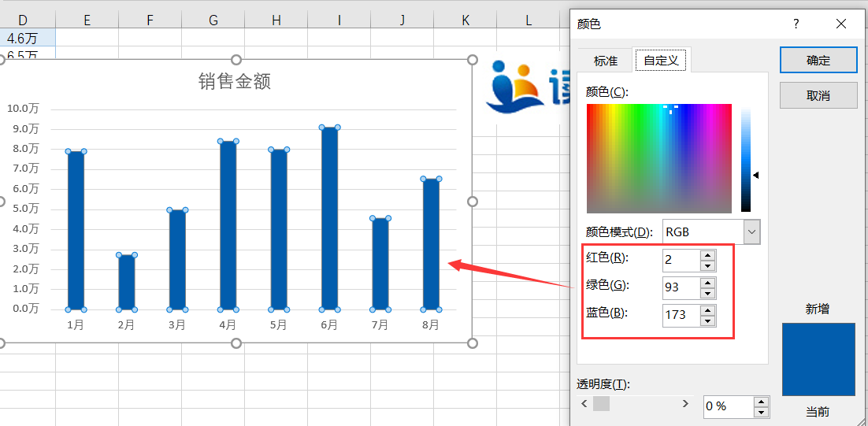The height and width of the screenshot is (426, 868).
Task: Increase the 蓝色(B) value with up arrow
Action: coord(708,310)
